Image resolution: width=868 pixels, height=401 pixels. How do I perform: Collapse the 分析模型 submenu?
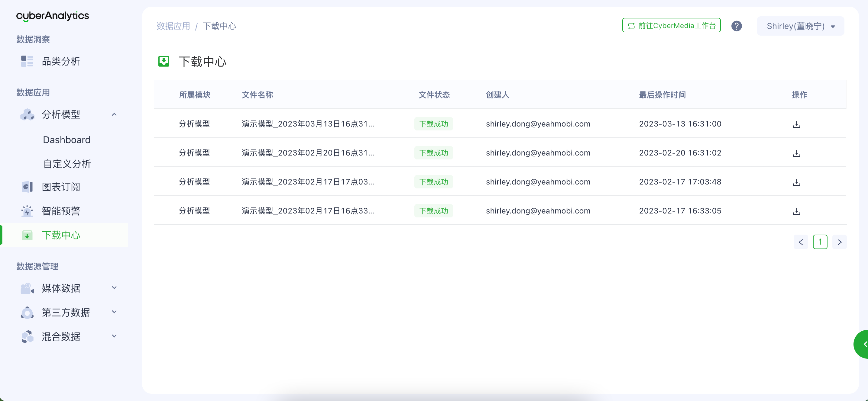(x=114, y=114)
